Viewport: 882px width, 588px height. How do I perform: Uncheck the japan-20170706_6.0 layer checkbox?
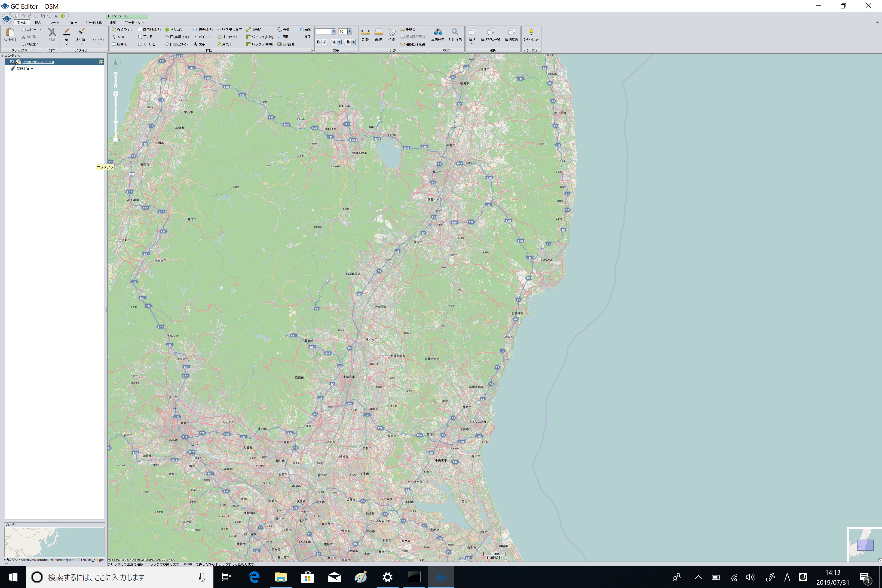[x=12, y=62]
